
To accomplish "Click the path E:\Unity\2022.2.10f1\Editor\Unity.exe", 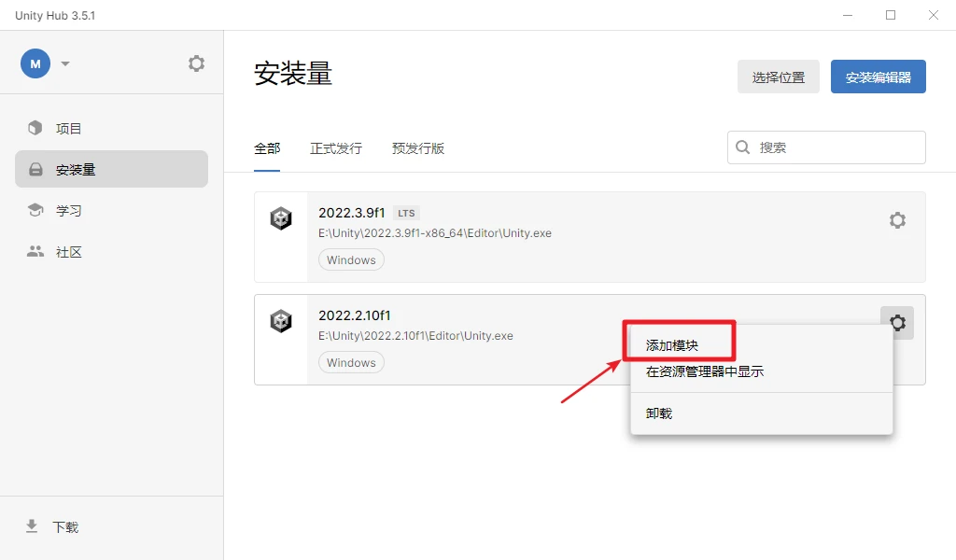I will click(415, 336).
